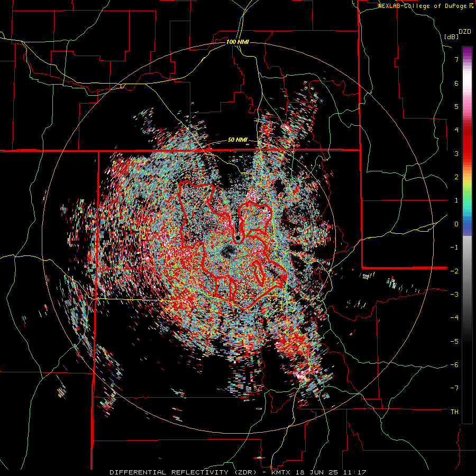Click the -4 value on the color scale
The height and width of the screenshot is (476, 476).
point(454,318)
